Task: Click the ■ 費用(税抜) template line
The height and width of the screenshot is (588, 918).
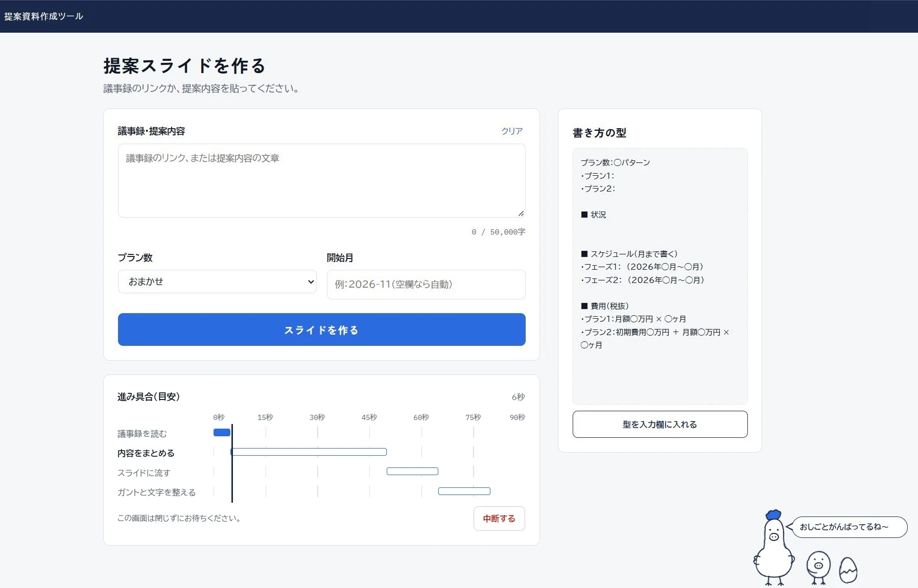Action: coord(605,306)
